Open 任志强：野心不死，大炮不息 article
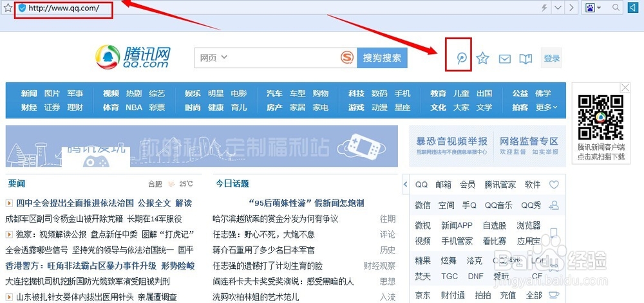644x303 pixels. [x=263, y=235]
